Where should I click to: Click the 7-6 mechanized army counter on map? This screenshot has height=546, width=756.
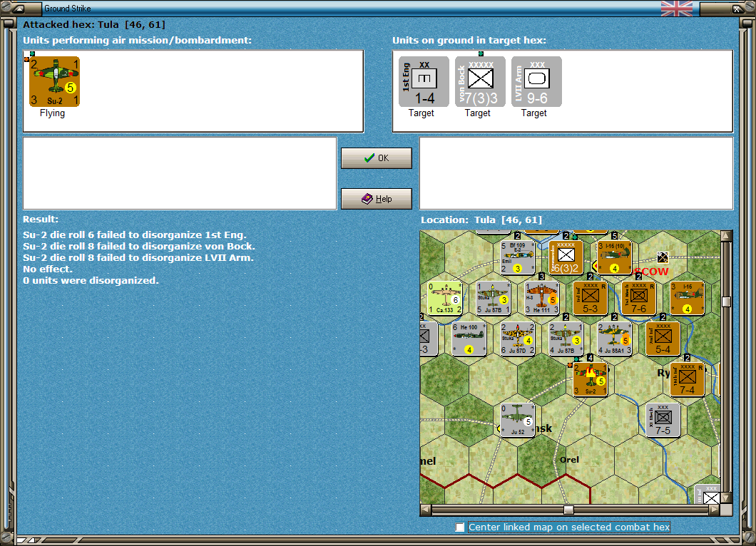639,298
